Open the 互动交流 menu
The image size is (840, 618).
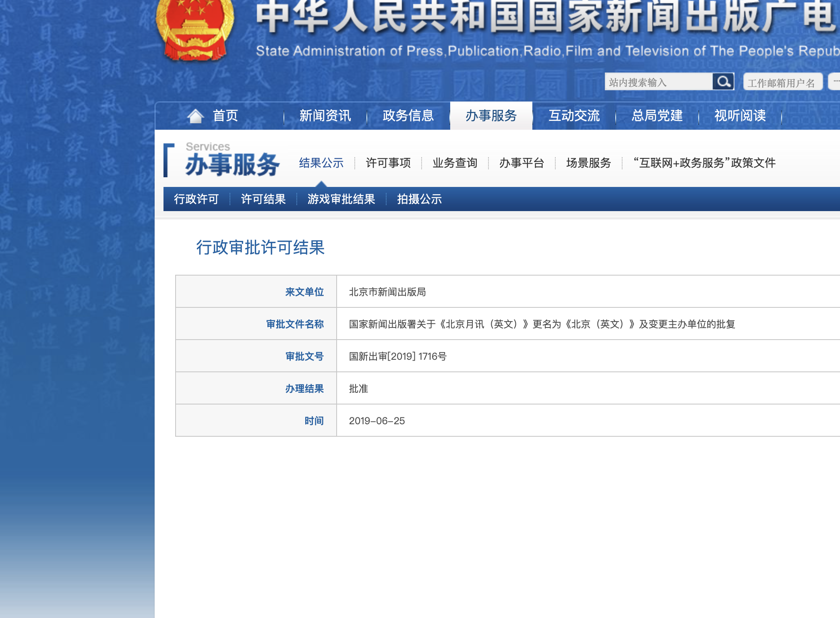(574, 116)
